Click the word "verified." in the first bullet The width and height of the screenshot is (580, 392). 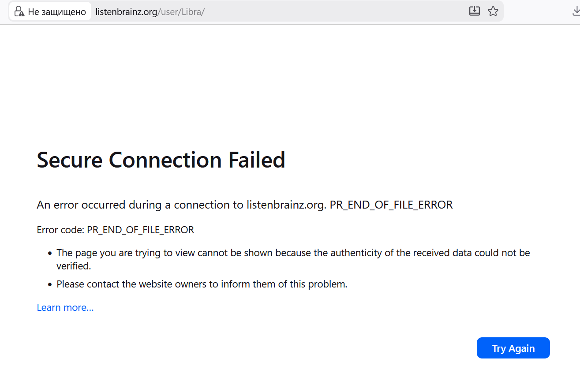pos(74,266)
